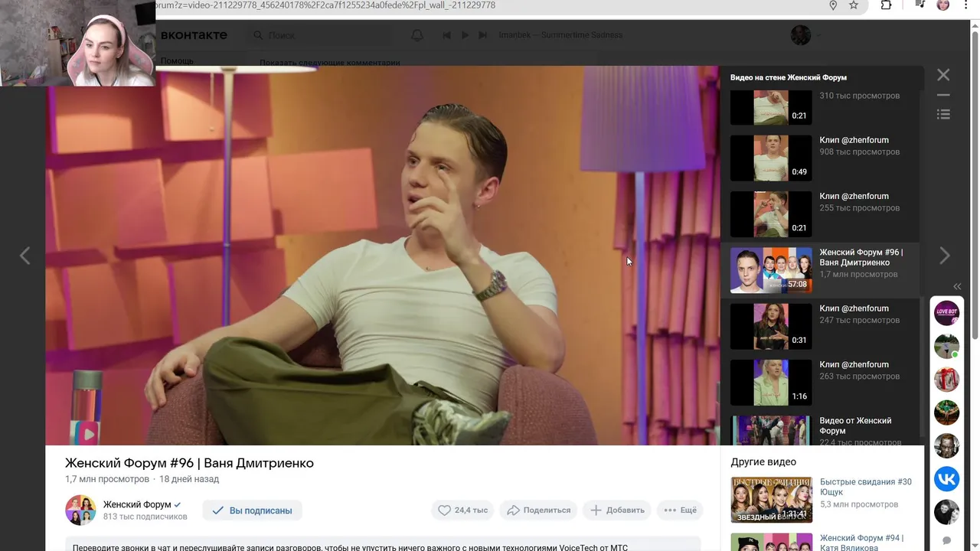Screen dimensions: 980x551
Task: Open Женский Форум #94 Катя Вяликова title
Action: (862, 543)
